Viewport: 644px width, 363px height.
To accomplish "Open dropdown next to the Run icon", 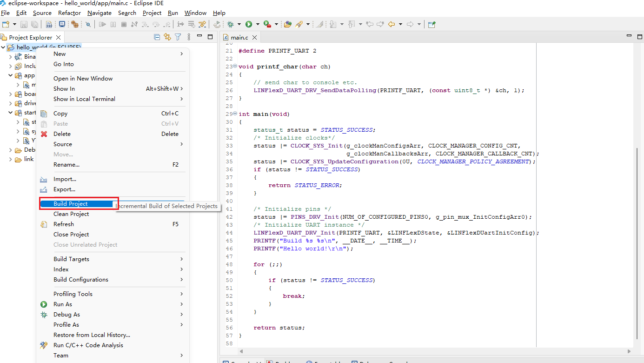I will point(258,24).
